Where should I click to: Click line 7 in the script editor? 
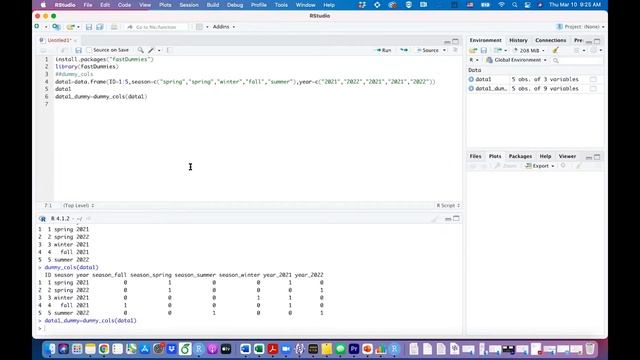click(x=257, y=104)
